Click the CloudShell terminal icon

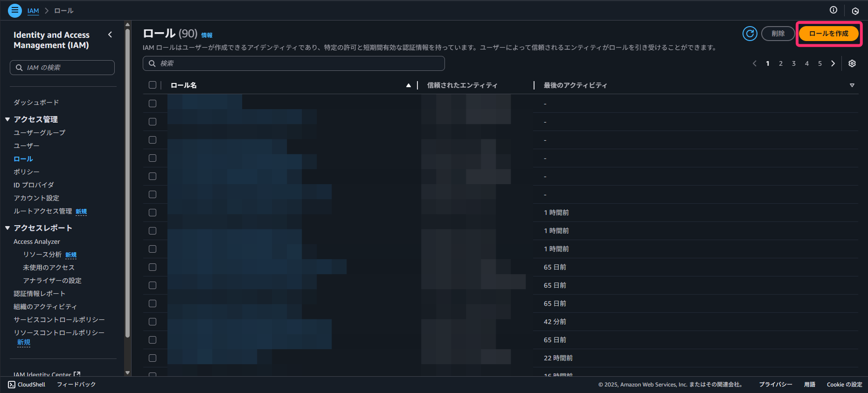tap(12, 385)
